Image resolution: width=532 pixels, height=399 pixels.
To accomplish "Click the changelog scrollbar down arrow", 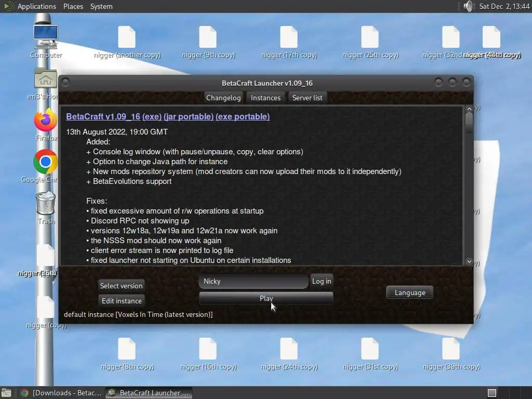I will click(x=469, y=261).
